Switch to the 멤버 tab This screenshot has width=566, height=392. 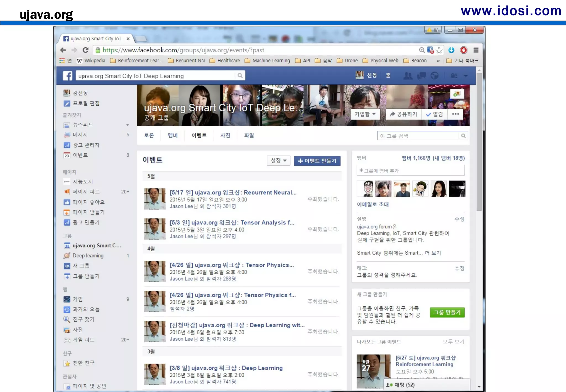pos(173,135)
